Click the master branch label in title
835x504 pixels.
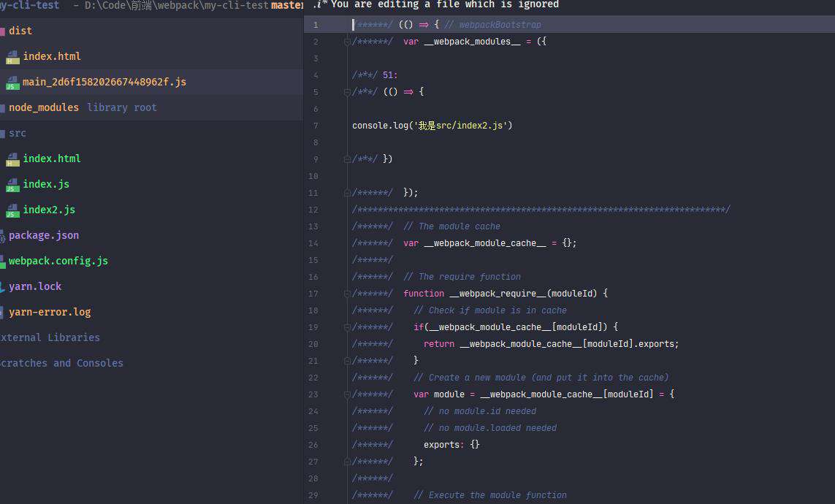[287, 5]
